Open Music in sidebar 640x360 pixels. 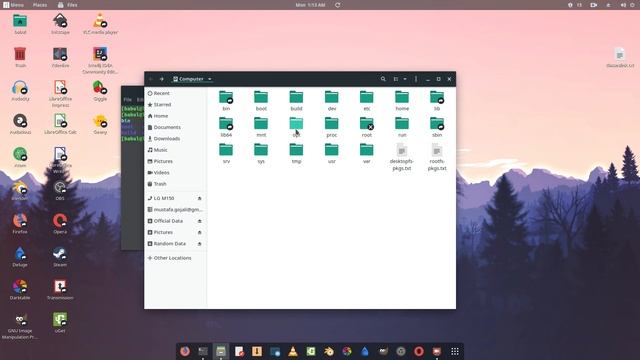coord(158,150)
